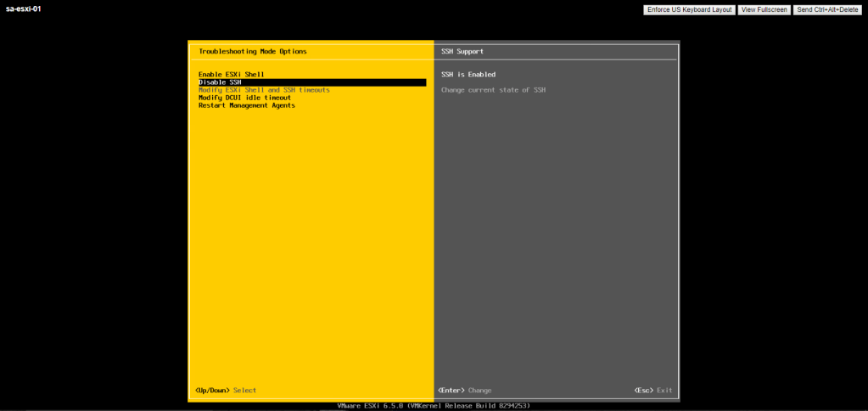
Task: Click 'Change current state of SSH' description
Action: tap(493, 90)
